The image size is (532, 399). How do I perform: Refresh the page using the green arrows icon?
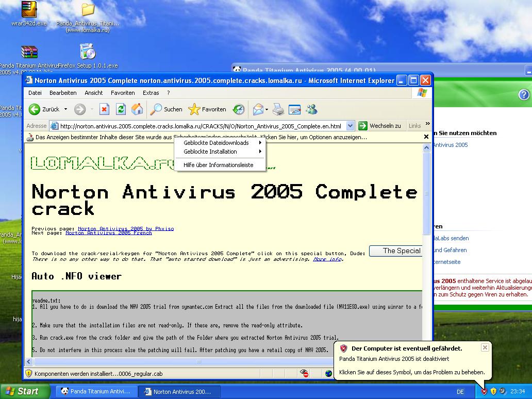[x=121, y=109]
